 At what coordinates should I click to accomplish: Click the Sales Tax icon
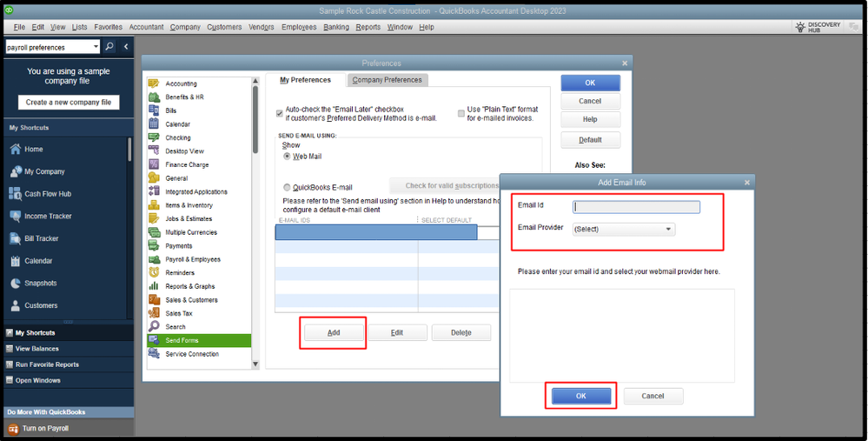pyautogui.click(x=154, y=313)
